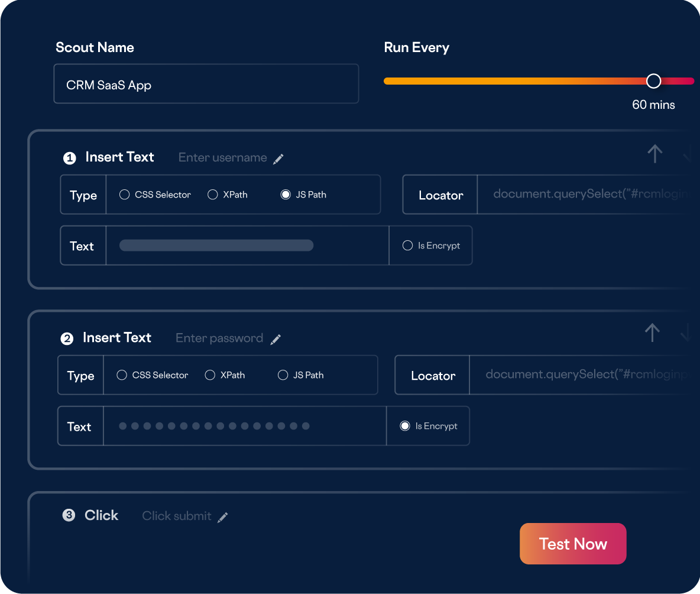Select XPath type in step 1
Viewport: 700px width, 594px height.
pyautogui.click(x=213, y=195)
